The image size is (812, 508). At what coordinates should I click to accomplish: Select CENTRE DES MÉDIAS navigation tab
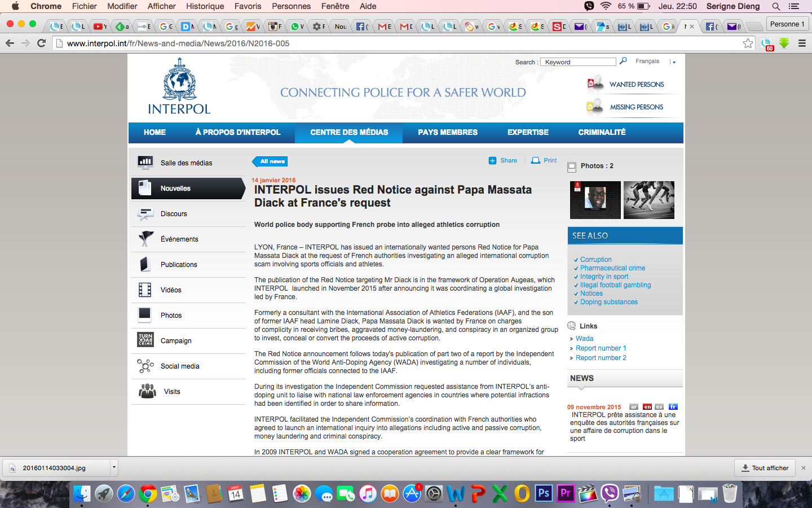pyautogui.click(x=349, y=132)
